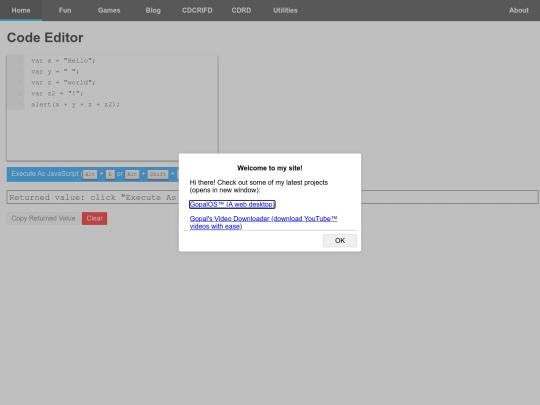Open the Home nav item
540x405 pixels.
pyautogui.click(x=21, y=10)
